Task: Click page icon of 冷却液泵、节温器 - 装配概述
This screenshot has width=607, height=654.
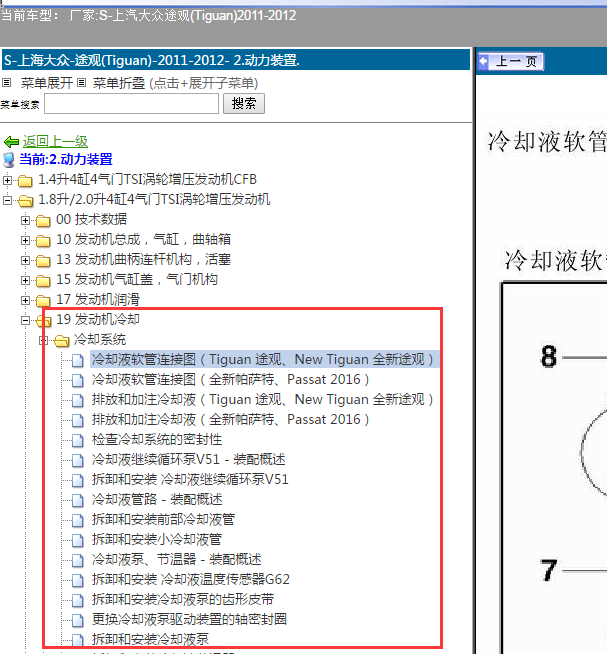Action: (x=78, y=561)
